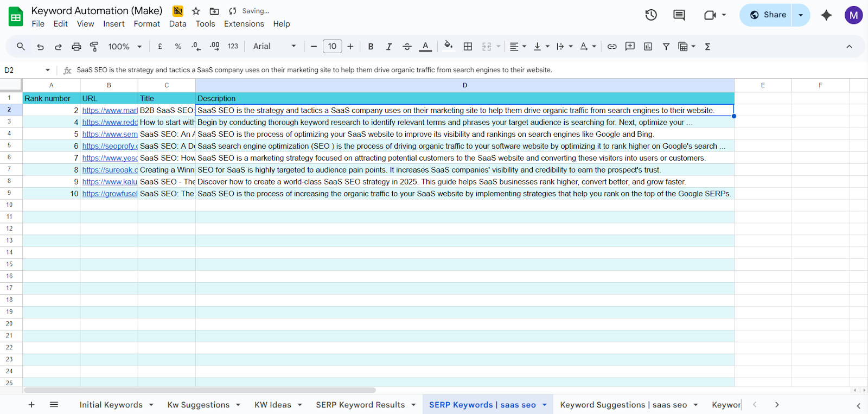Open the File menu
This screenshot has height=414, width=868.
[38, 24]
